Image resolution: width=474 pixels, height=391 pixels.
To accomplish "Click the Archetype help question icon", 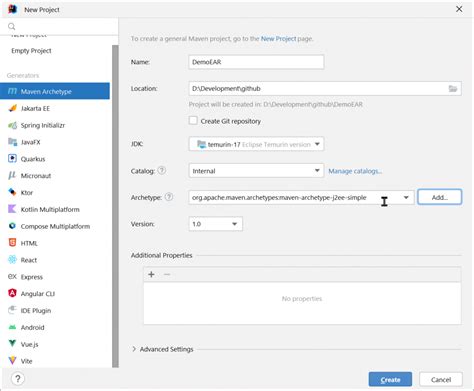I will [169, 197].
